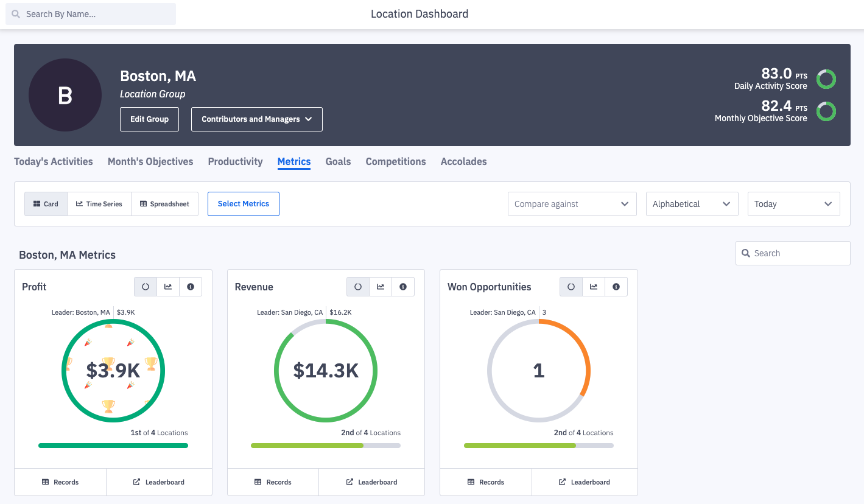Switch to Card view mode
This screenshot has width=864, height=504.
click(46, 204)
